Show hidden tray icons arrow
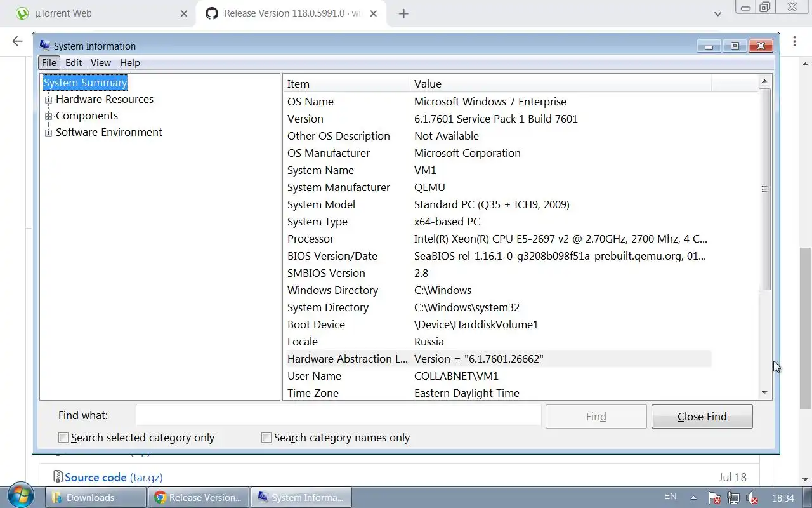This screenshot has height=508, width=812. [693, 498]
